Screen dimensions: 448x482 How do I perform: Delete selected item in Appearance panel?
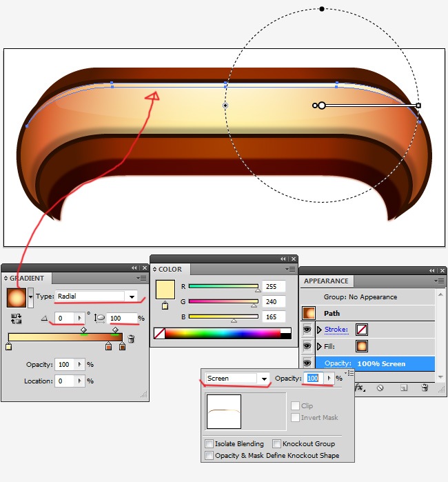click(425, 388)
